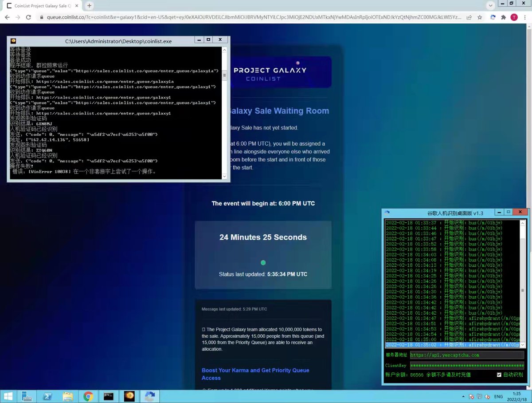The width and height of the screenshot is (532, 403).
Task: Click the account balance 86566 text
Action: coord(428,375)
